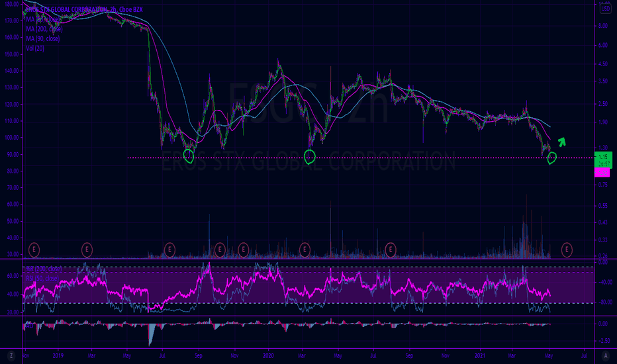Click the earnings marker just after Nov 2019
The image size is (617, 364).
click(x=244, y=250)
